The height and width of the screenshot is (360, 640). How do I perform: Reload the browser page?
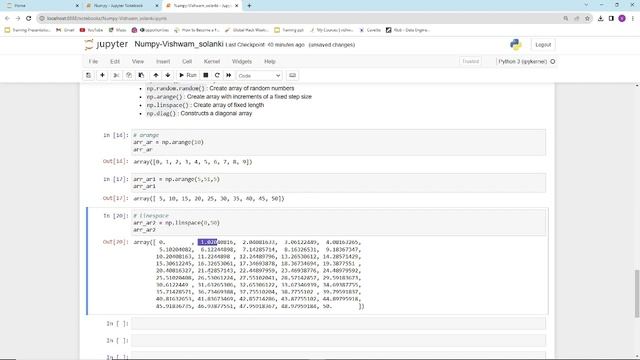pyautogui.click(x=29, y=18)
